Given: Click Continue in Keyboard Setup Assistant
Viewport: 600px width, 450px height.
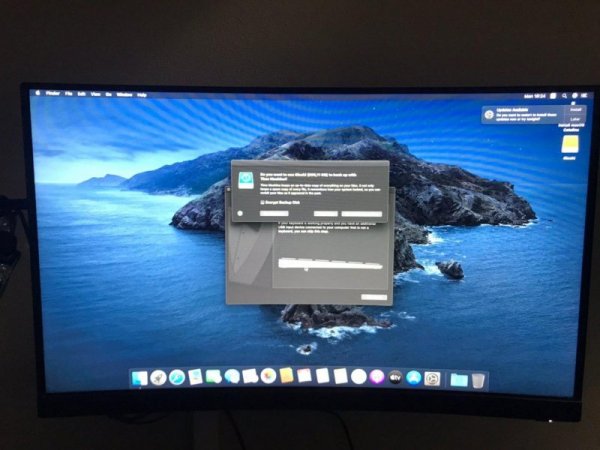Looking at the screenshot, I should (x=374, y=297).
